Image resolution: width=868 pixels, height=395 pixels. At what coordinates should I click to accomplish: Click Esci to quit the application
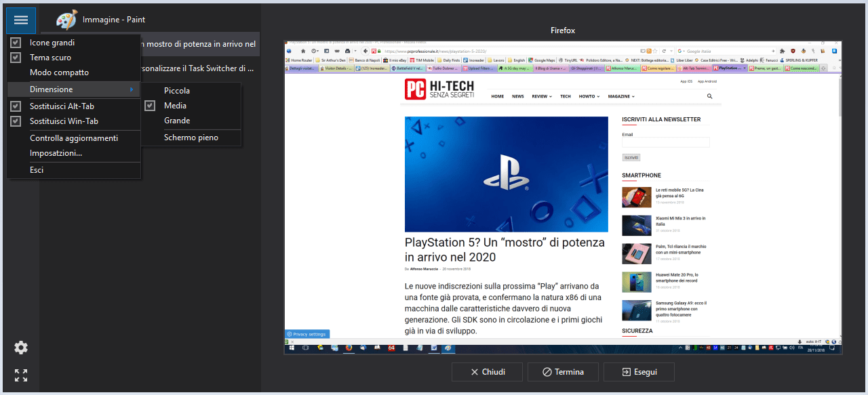pyautogui.click(x=37, y=170)
